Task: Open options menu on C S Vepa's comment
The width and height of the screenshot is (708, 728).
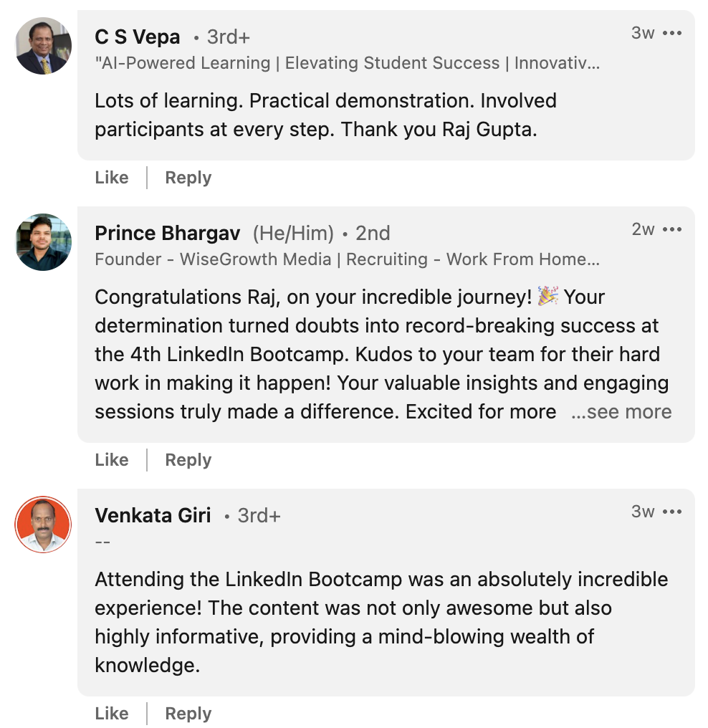Action: point(672,34)
